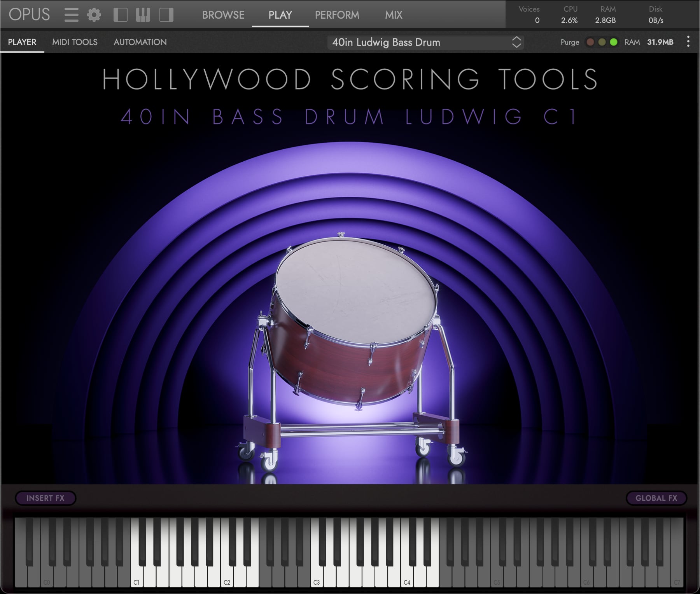Click the CPU 2.6% readout

tap(570, 14)
